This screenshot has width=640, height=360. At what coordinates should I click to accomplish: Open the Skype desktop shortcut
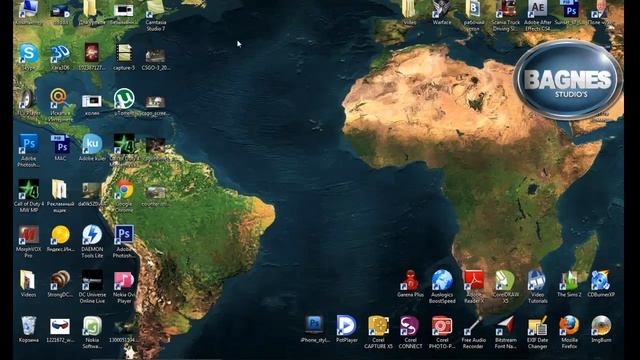click(x=29, y=53)
